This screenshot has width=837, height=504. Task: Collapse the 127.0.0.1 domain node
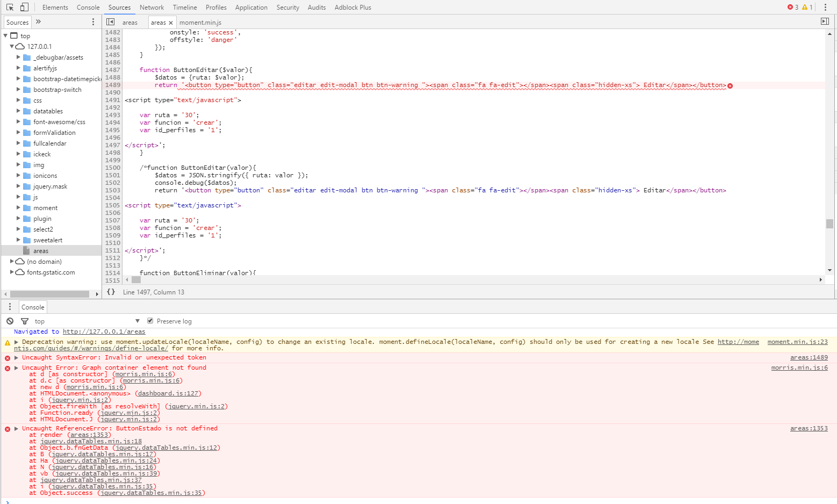(x=12, y=46)
